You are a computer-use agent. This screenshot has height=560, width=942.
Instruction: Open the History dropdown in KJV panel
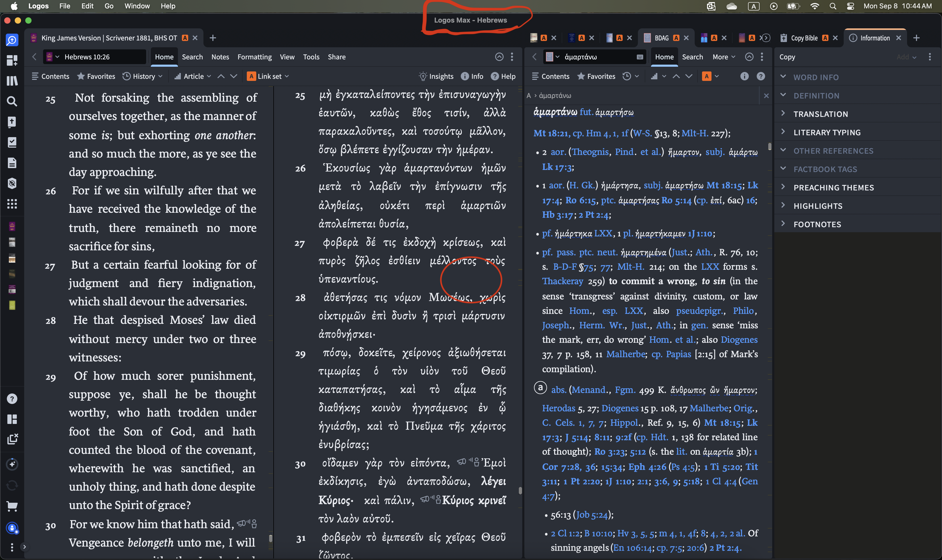(142, 76)
